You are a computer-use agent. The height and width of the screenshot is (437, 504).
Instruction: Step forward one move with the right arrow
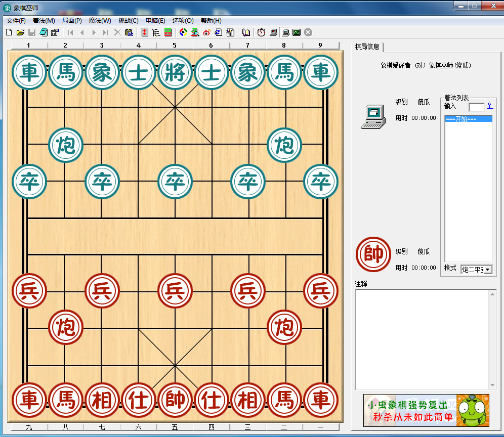click(94, 32)
